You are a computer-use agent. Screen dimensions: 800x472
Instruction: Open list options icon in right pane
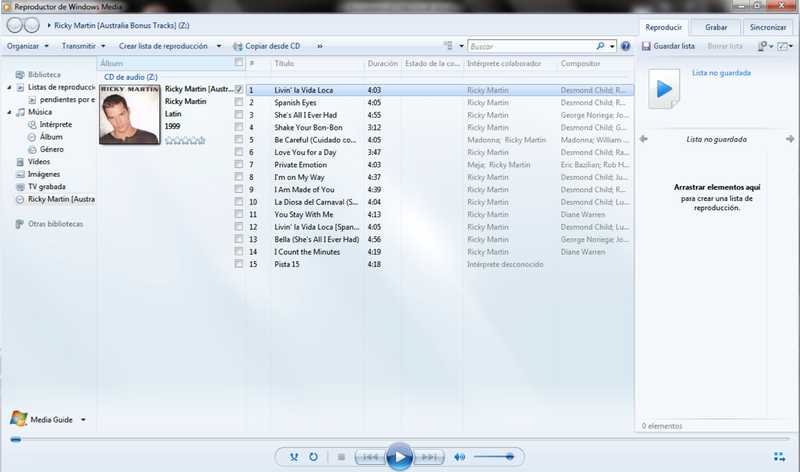pos(785,46)
